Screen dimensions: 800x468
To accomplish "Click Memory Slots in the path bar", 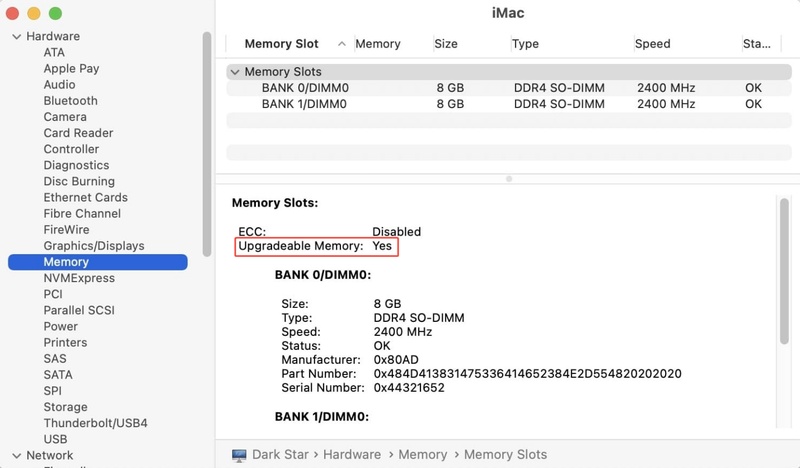I will pyautogui.click(x=505, y=455).
